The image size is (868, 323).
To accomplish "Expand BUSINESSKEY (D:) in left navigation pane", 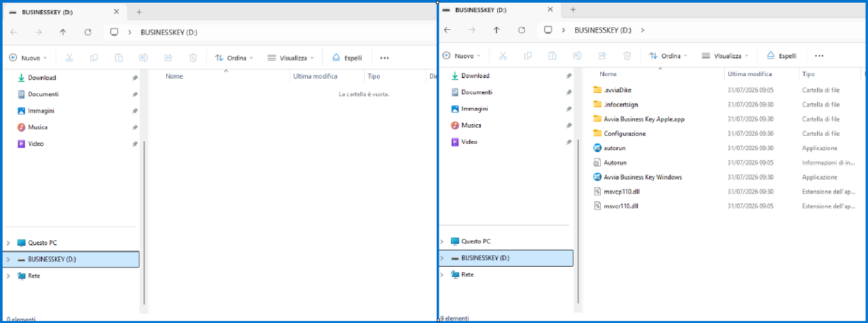I will click(x=8, y=259).
